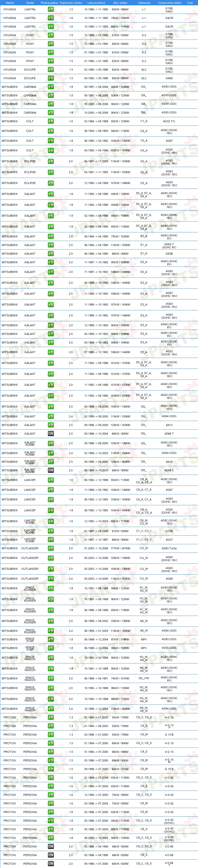Click petrol icon in Colt 4G67 row
This screenshot has height=868, width=198.
click(51, 141)
